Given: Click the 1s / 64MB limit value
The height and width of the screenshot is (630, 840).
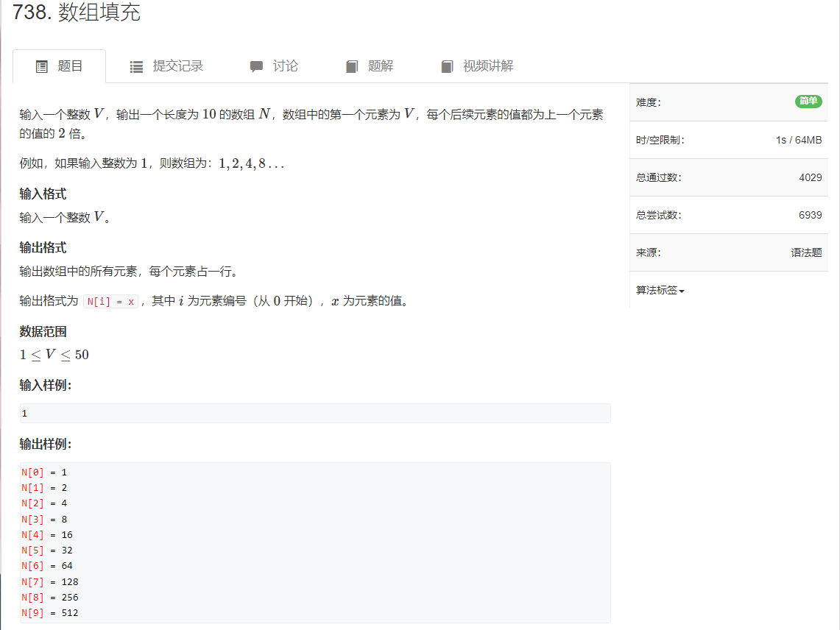Looking at the screenshot, I should tap(799, 140).
